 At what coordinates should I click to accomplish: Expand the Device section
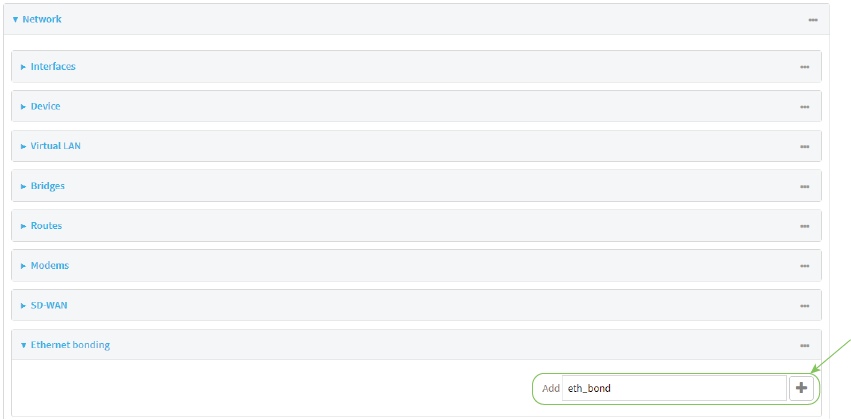click(x=45, y=106)
